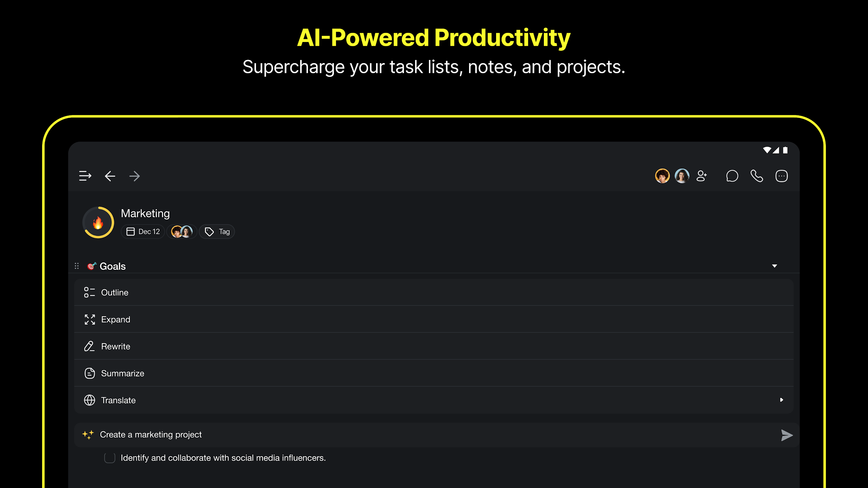Go back with left arrow

pyautogui.click(x=110, y=176)
